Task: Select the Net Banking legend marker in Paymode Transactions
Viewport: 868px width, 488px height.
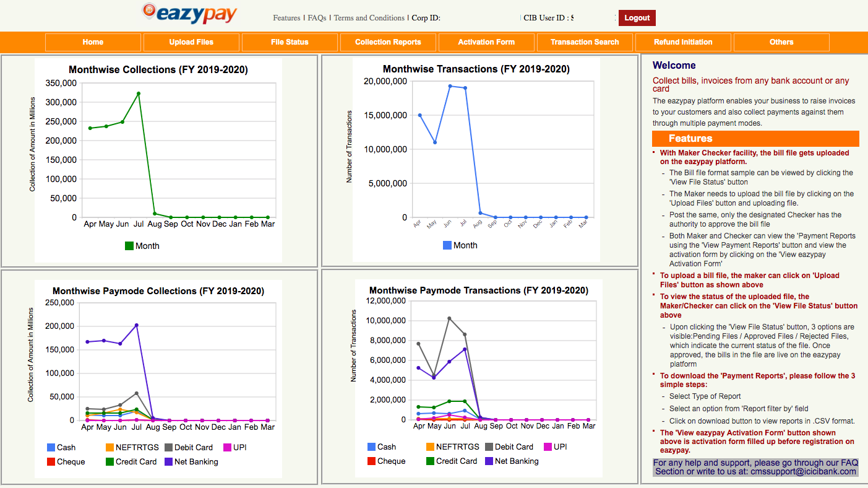Action: [490, 461]
